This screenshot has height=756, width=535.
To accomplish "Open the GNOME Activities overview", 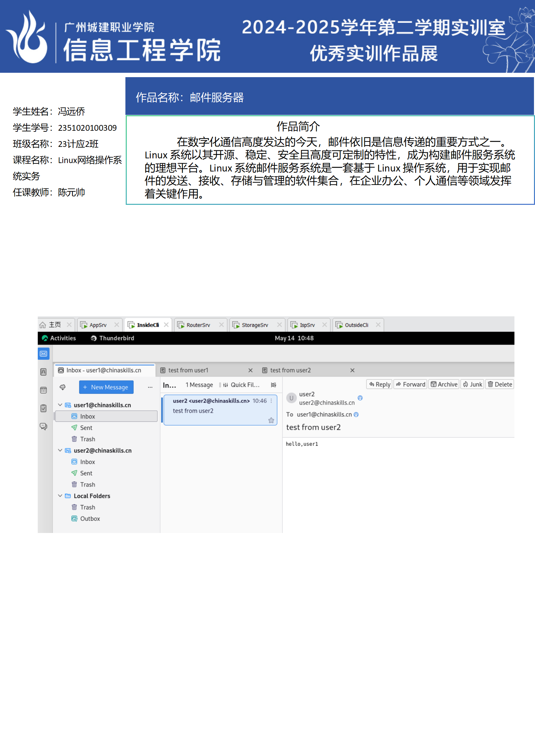I will pyautogui.click(x=59, y=338).
